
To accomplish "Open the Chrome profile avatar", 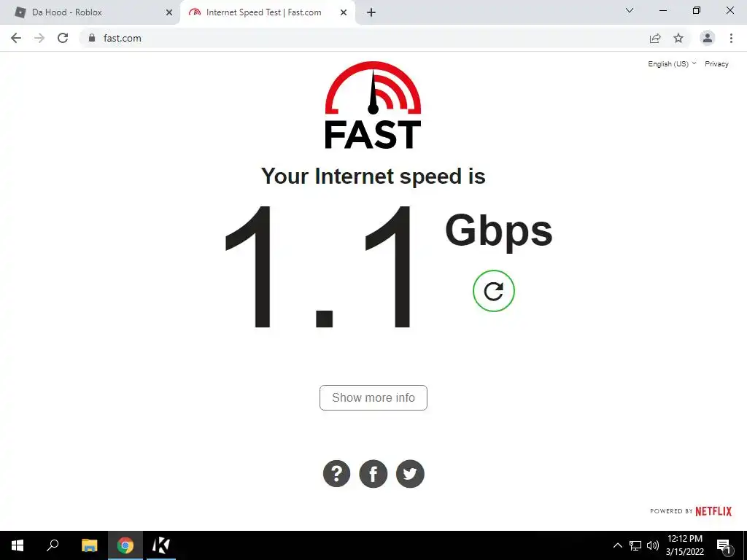I will 708,38.
